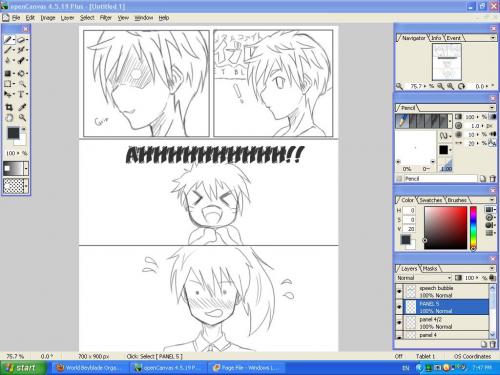Switch to the Masks tab
Image resolution: width=500 pixels, height=375 pixels.
click(x=430, y=268)
